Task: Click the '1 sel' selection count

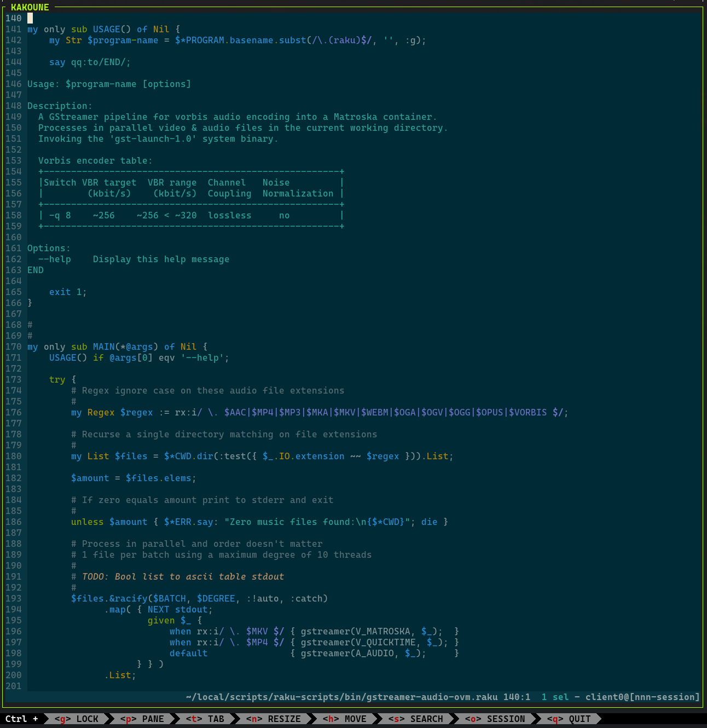Action: (555, 697)
